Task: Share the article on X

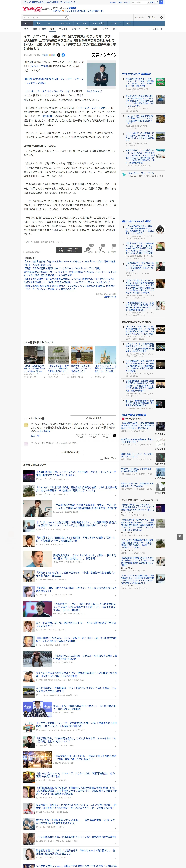Action: (x=59, y=55)
